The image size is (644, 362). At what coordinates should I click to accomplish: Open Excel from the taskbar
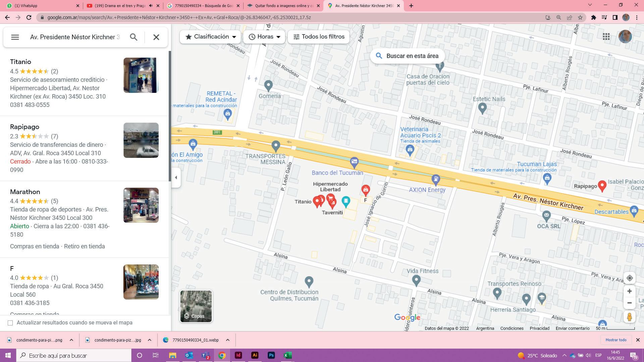pyautogui.click(x=287, y=355)
